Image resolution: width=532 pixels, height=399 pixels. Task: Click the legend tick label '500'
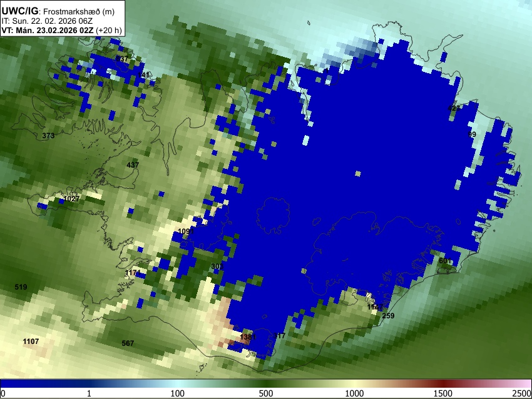266,393
